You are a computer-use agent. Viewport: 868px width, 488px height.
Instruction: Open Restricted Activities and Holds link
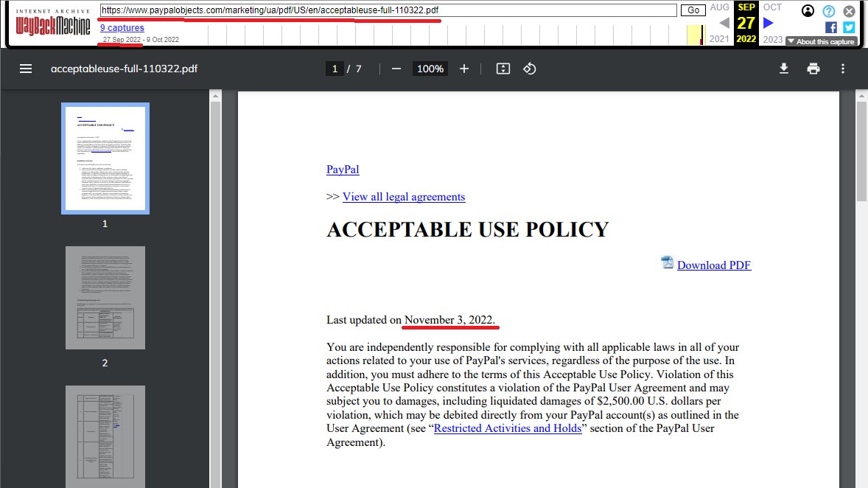pos(508,428)
